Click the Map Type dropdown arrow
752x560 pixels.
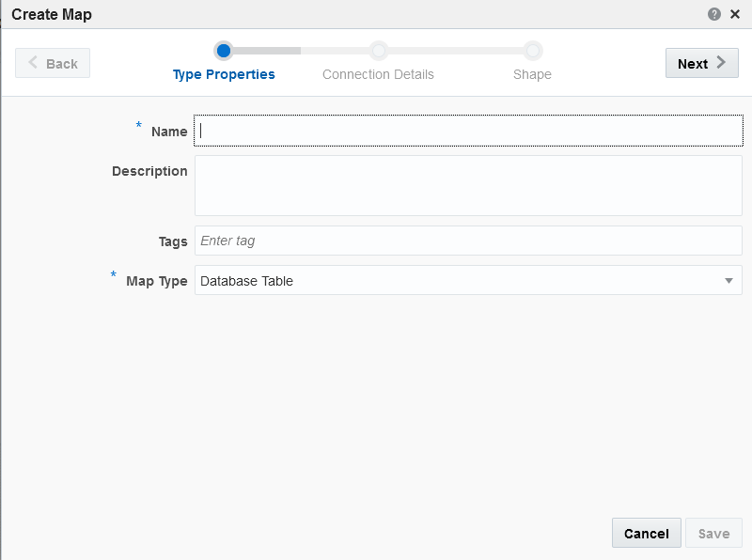click(728, 280)
